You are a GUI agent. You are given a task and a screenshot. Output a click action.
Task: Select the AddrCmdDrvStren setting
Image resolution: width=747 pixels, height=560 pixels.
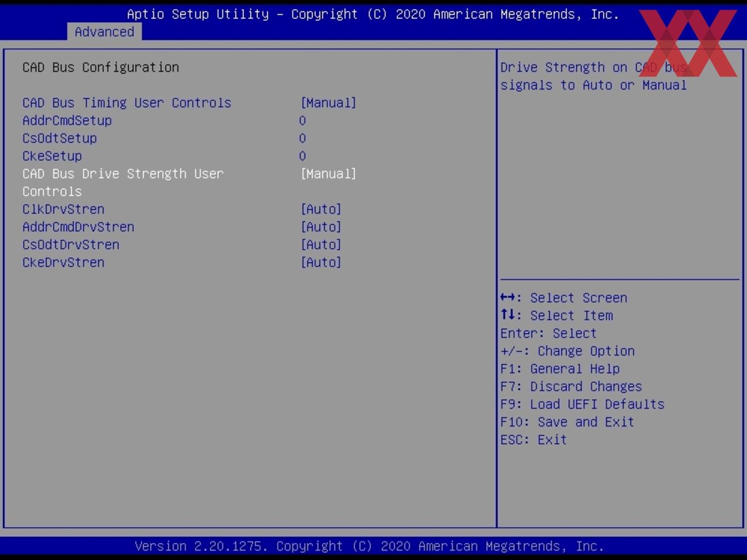click(78, 227)
